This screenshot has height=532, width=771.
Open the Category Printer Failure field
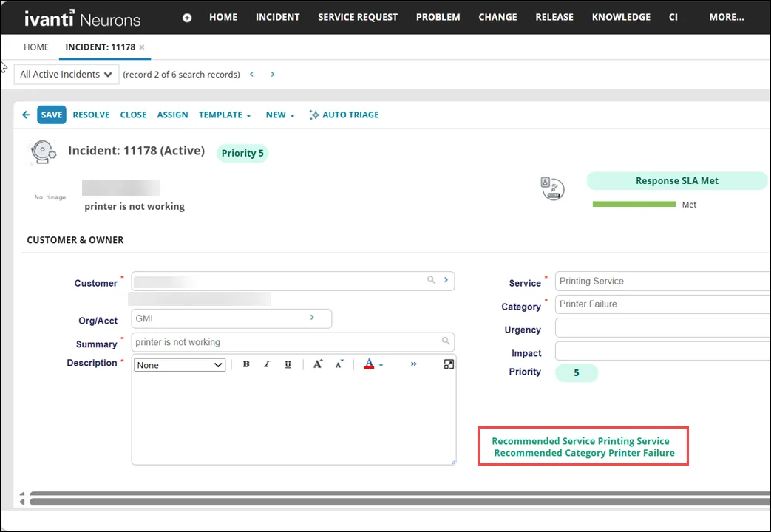click(x=662, y=304)
